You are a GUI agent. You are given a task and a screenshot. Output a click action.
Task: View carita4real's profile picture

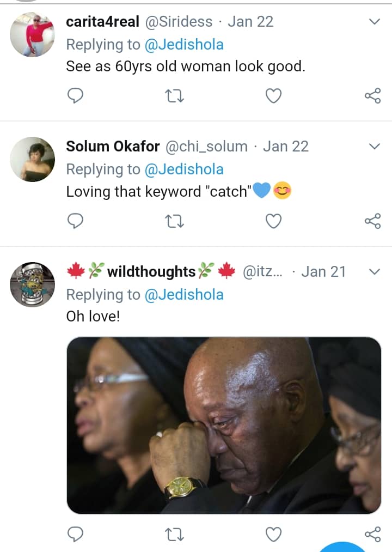click(x=32, y=34)
